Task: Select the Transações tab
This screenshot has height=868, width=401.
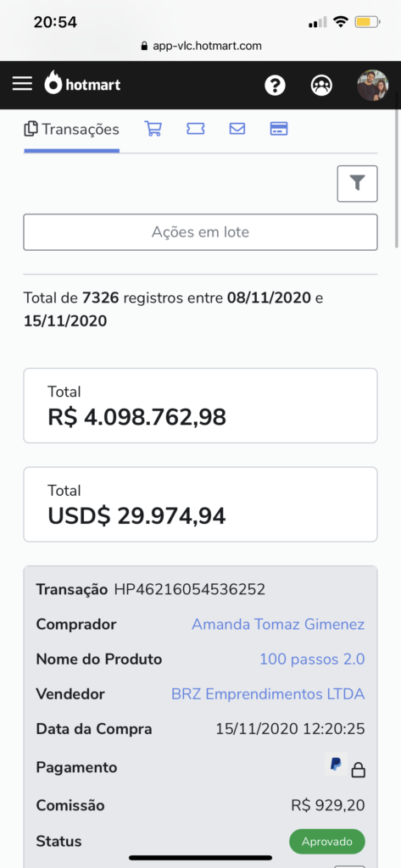Action: 71,130
